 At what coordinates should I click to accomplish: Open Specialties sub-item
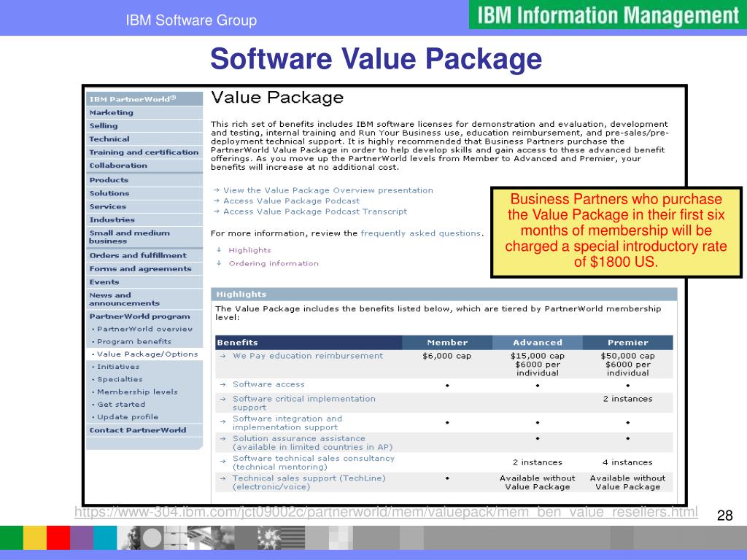[120, 379]
